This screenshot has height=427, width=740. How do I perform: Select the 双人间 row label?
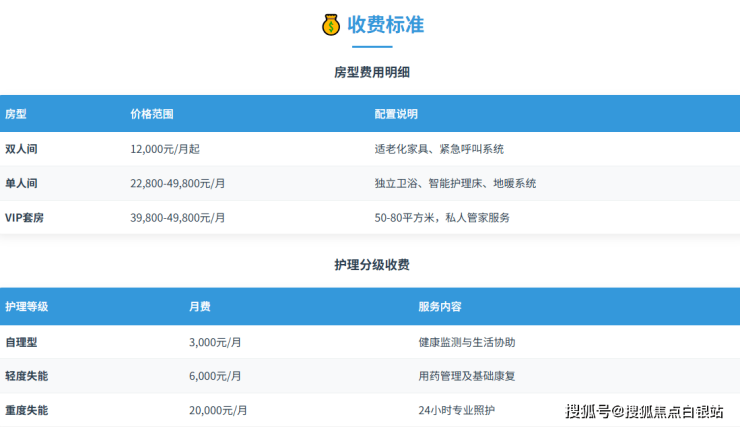click(22, 149)
